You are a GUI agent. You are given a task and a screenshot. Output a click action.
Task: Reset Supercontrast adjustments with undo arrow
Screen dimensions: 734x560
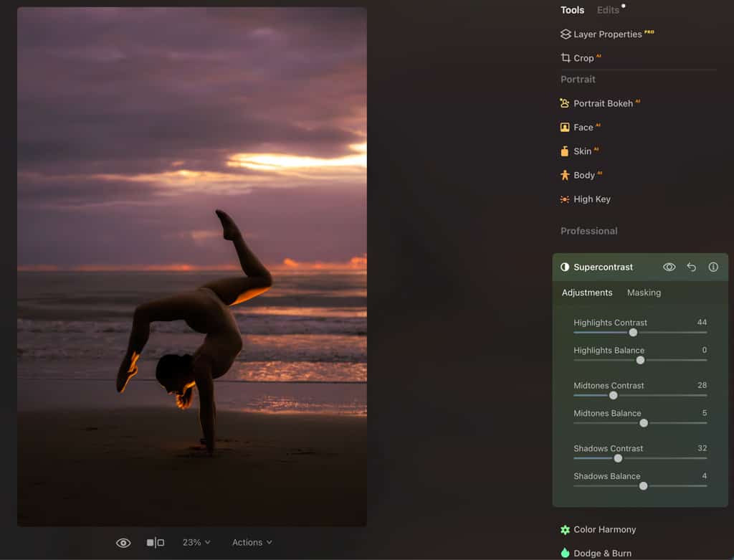click(691, 267)
